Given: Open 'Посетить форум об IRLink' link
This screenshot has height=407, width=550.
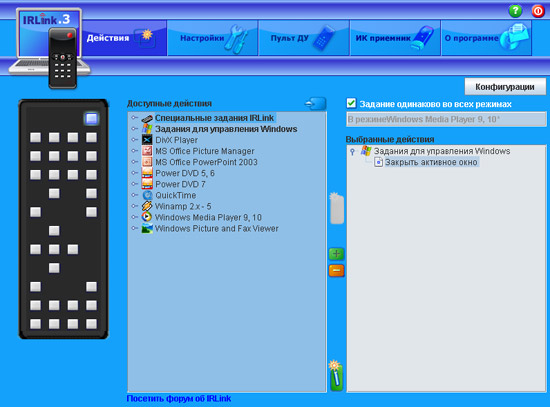Looking at the screenshot, I should pos(179,399).
